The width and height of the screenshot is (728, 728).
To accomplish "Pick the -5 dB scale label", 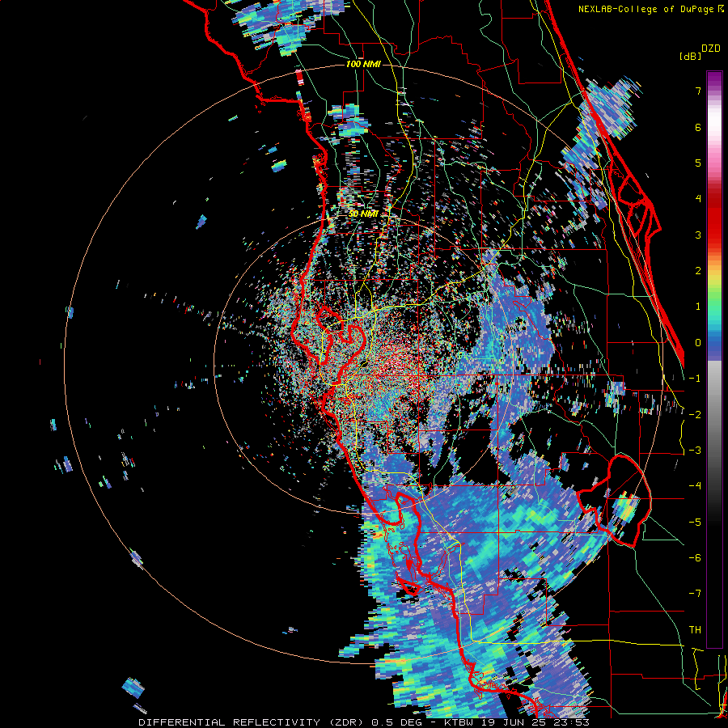I will pyautogui.click(x=695, y=523).
